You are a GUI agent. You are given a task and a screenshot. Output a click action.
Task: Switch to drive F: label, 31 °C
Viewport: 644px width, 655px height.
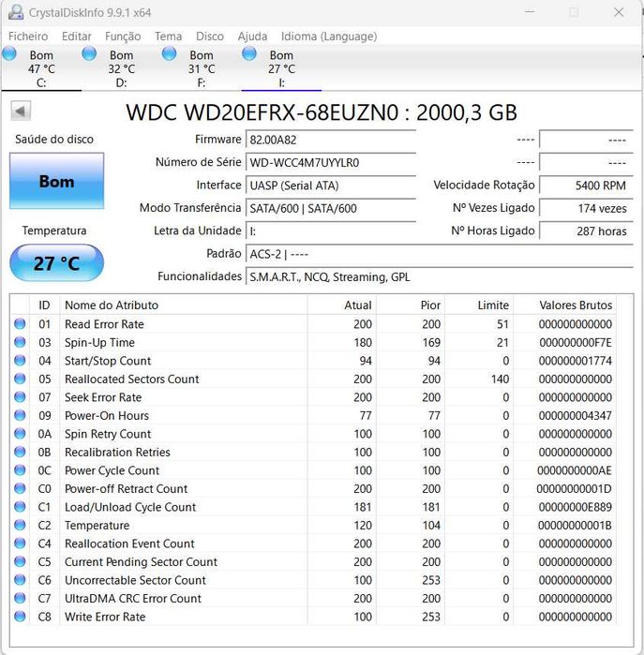(202, 69)
